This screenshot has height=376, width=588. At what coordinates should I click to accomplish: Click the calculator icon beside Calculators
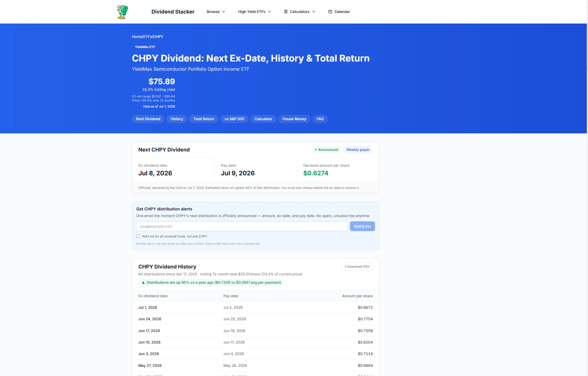coord(286,12)
